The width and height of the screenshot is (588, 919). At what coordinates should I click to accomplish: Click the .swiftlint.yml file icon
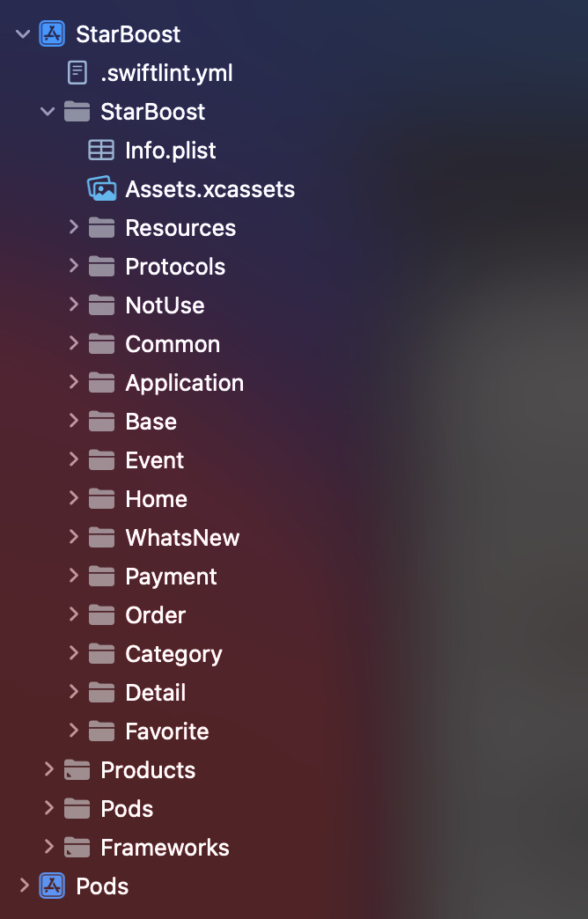[x=77, y=73]
